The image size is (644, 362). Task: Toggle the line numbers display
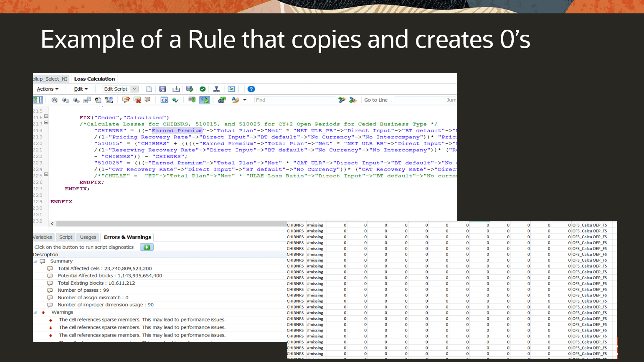click(38, 99)
